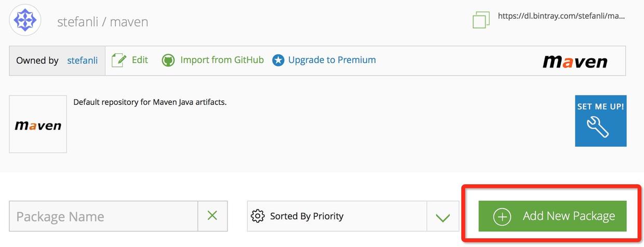Click the GitHub octocat icon

[168, 60]
